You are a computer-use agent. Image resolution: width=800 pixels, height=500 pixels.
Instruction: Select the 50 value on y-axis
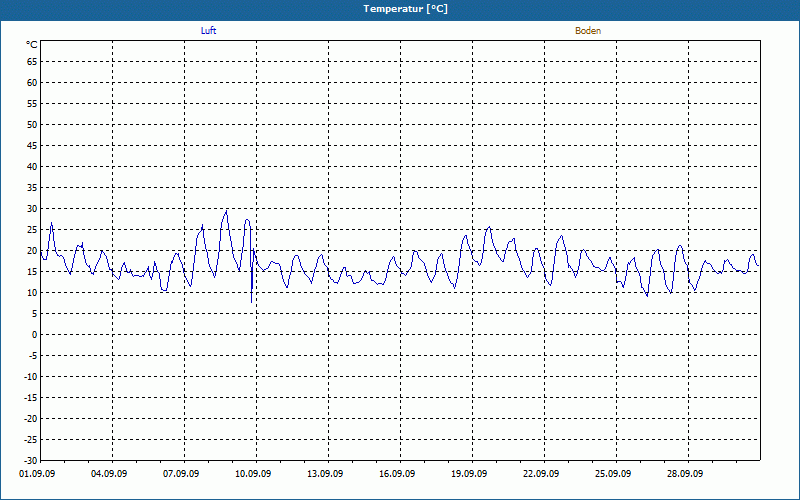(32, 124)
